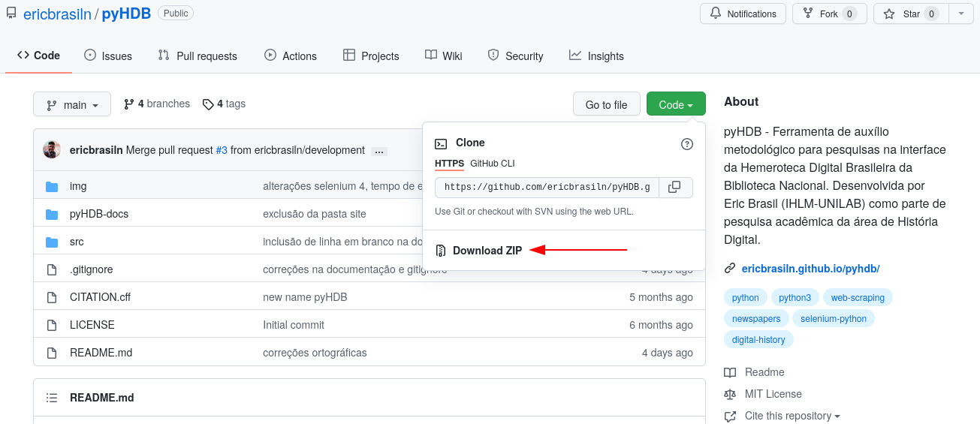980x424 pixels.
Task: Select the web-scraping topic tag
Action: tap(858, 298)
